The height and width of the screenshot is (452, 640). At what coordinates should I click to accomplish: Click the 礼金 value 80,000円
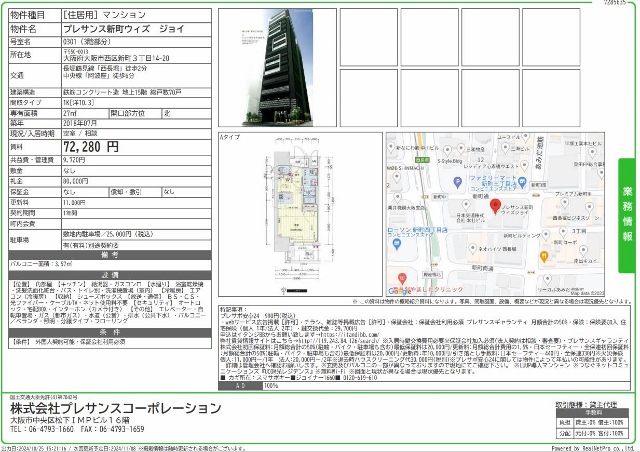[x=76, y=181]
